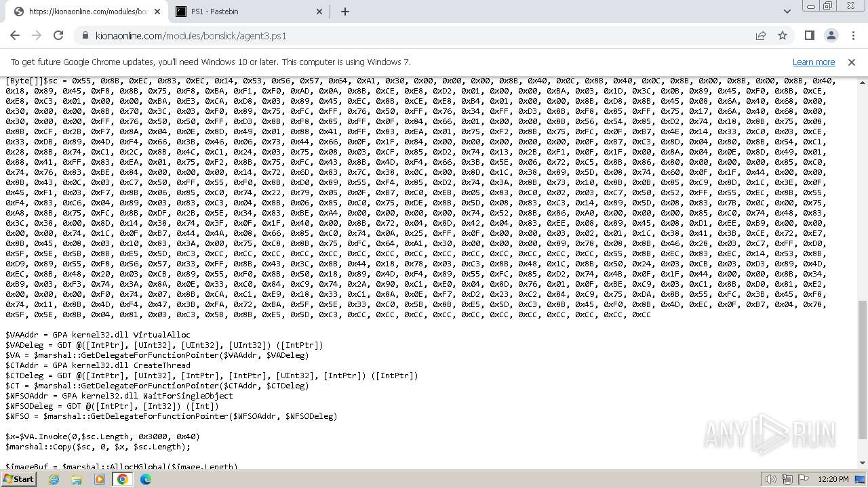Share this page icon in address bar

761,35
